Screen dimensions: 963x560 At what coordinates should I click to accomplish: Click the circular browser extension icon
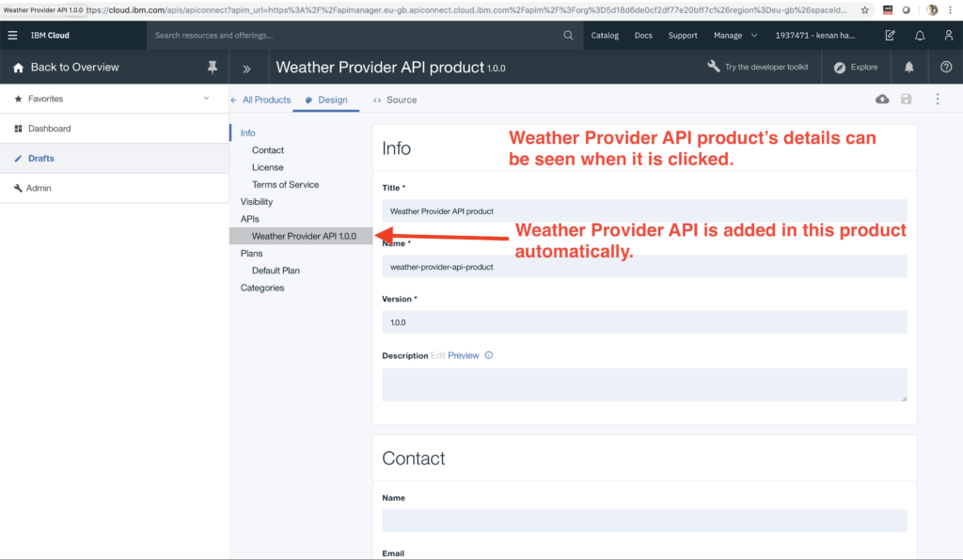906,9
